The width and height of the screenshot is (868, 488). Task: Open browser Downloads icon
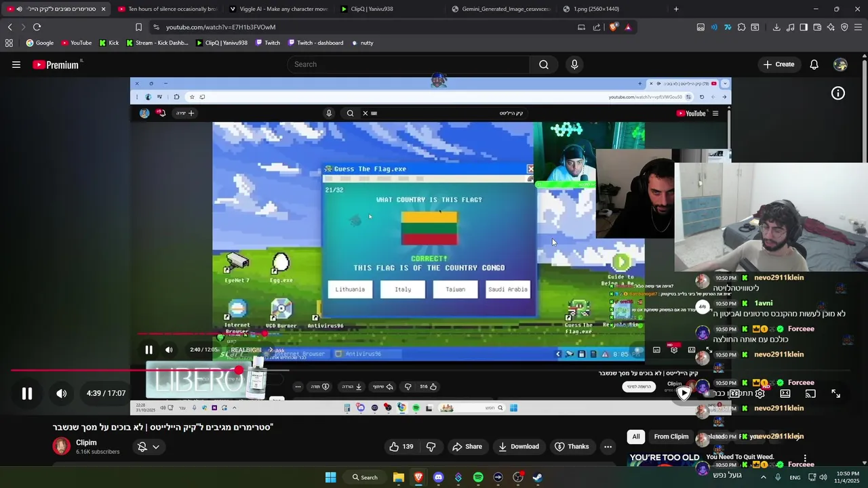click(x=776, y=27)
